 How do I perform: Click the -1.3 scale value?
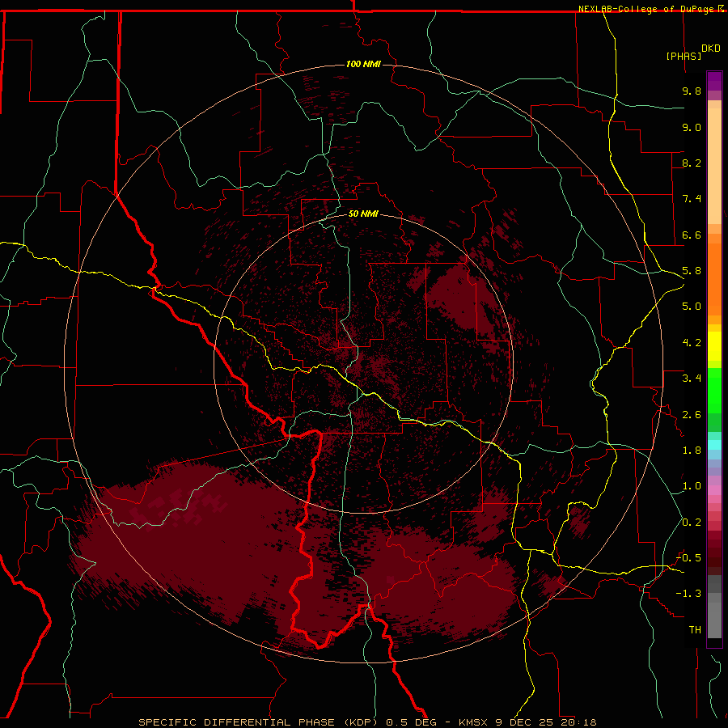689,594
